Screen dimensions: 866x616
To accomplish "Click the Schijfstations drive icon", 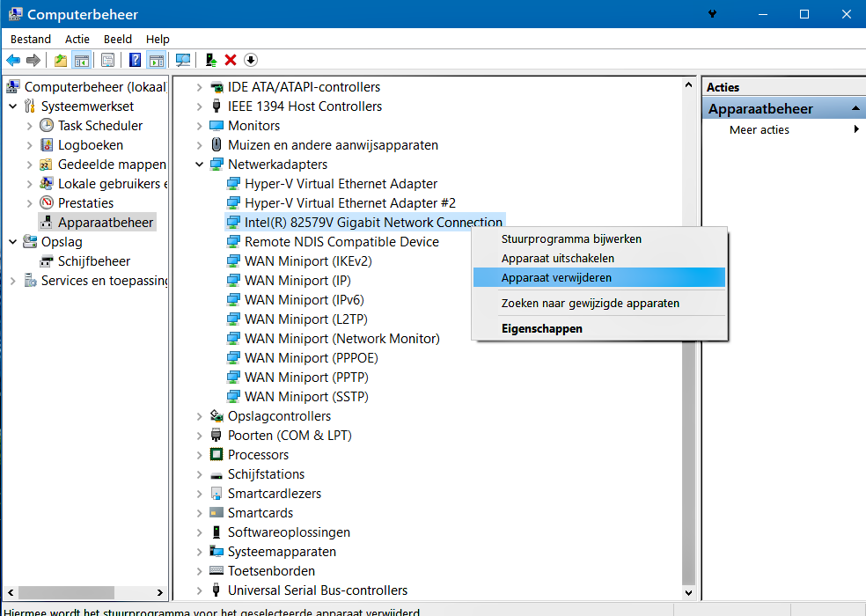I will (216, 474).
